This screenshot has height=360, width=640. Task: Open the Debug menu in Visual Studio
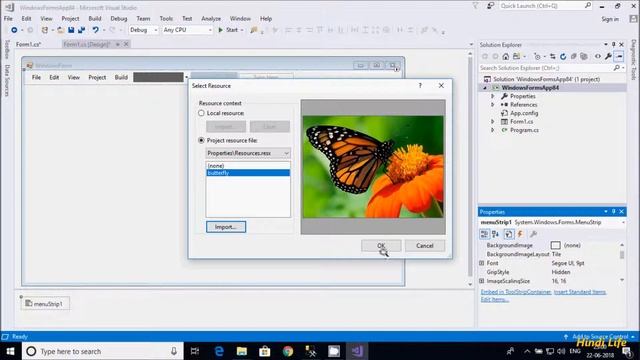(118, 19)
